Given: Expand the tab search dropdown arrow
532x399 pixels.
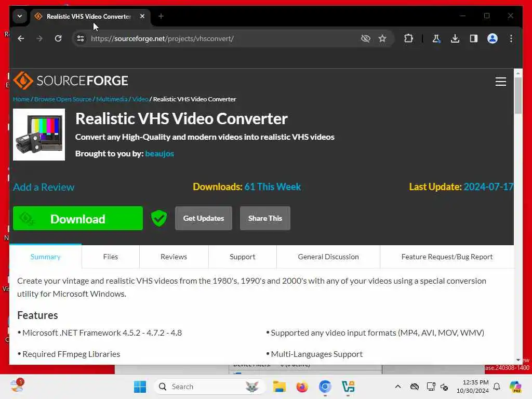Looking at the screenshot, I should pos(20,16).
